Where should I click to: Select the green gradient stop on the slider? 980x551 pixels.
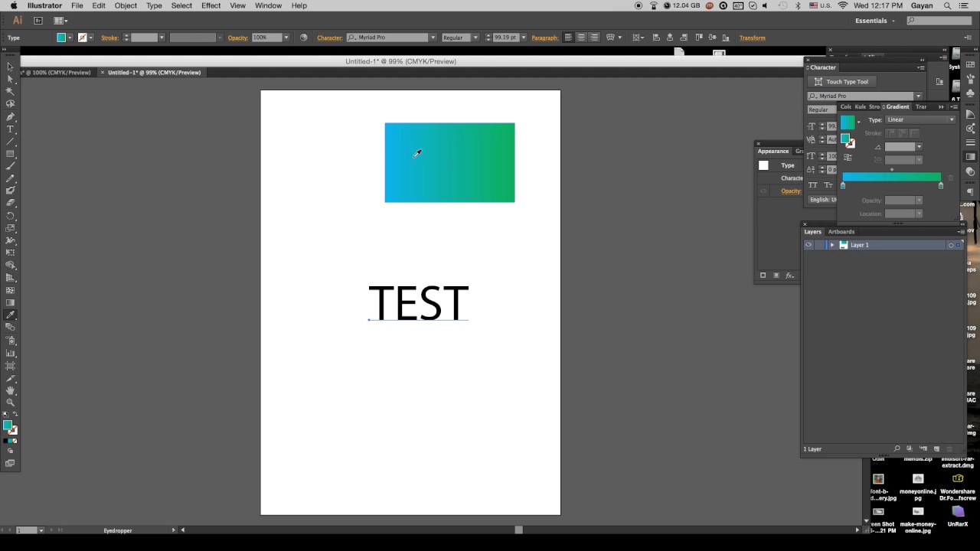pyautogui.click(x=941, y=186)
